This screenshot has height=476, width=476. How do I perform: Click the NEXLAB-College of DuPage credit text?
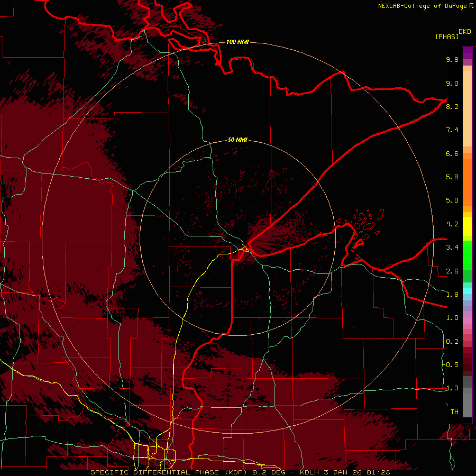tap(422, 6)
